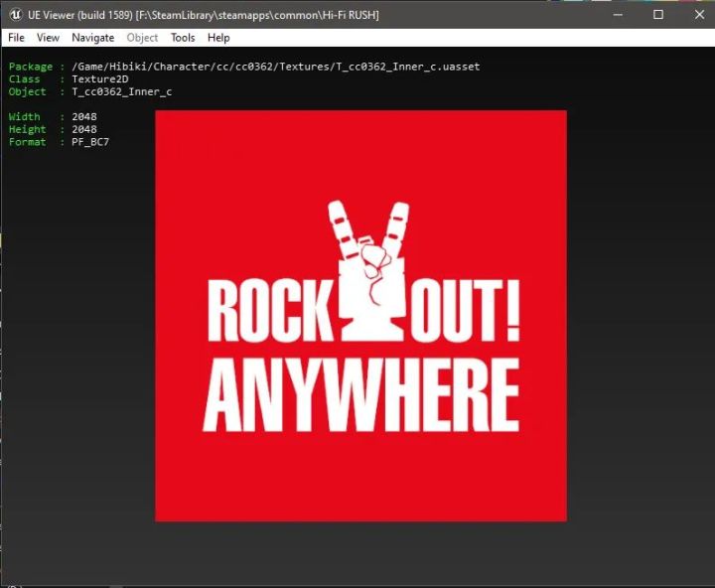Open the grayed Object menu

pyautogui.click(x=142, y=38)
